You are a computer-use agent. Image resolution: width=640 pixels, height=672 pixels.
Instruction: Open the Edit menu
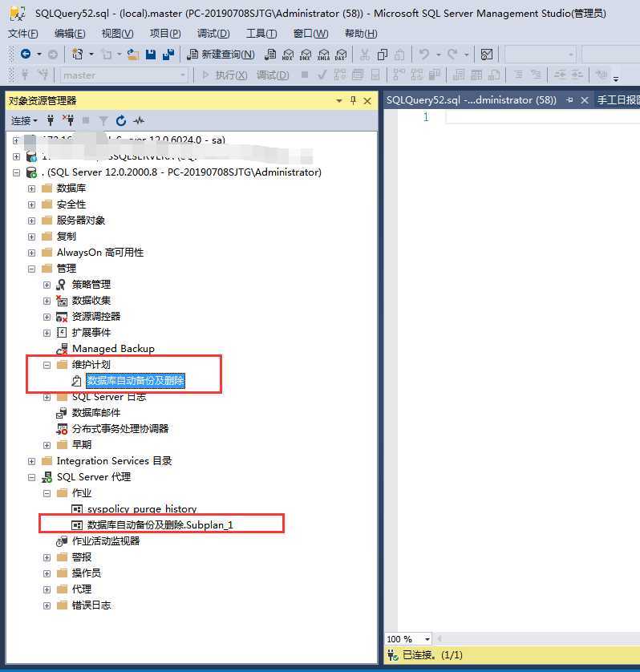pyautogui.click(x=70, y=34)
